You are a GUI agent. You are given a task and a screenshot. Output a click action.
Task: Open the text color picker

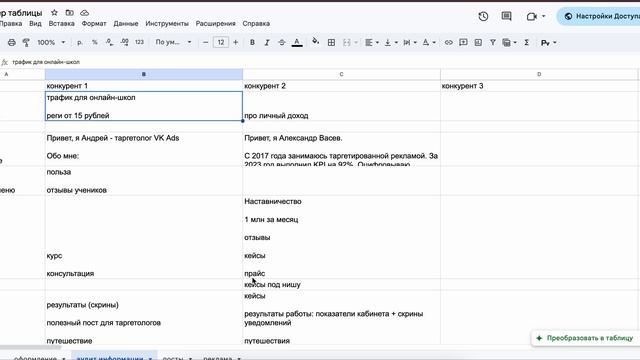pos(297,42)
